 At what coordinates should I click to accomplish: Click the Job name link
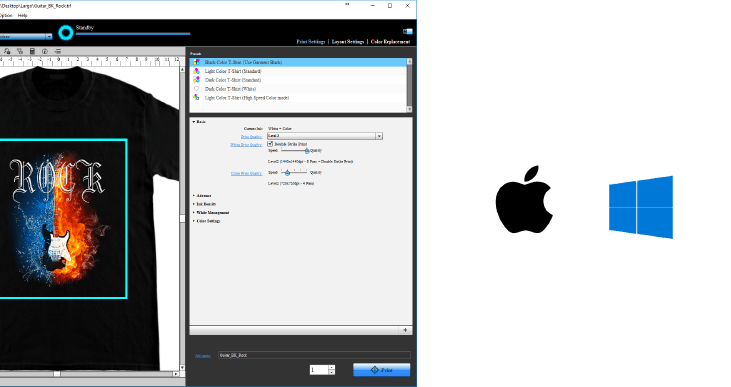(203, 356)
